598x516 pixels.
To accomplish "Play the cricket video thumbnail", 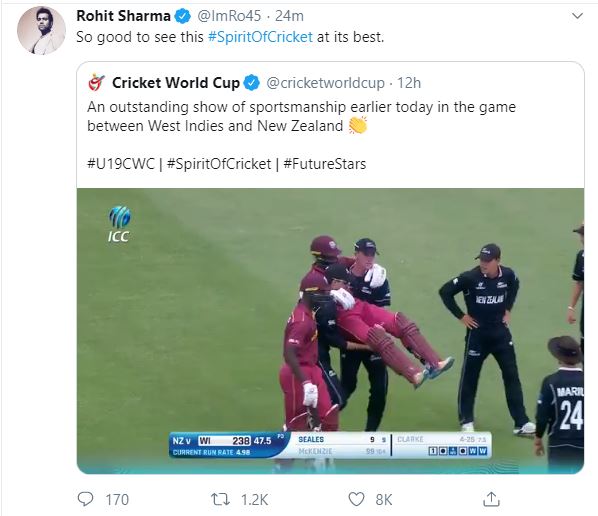I will pos(330,331).
